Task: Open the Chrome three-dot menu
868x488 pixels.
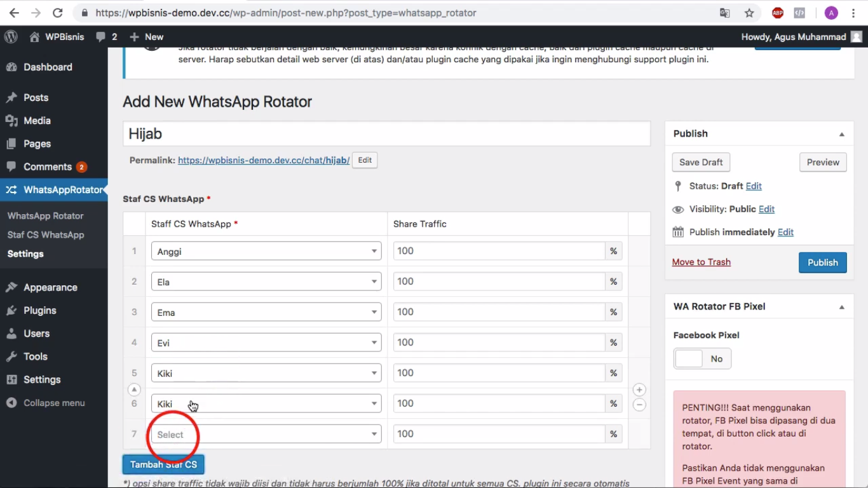Action: point(855,13)
